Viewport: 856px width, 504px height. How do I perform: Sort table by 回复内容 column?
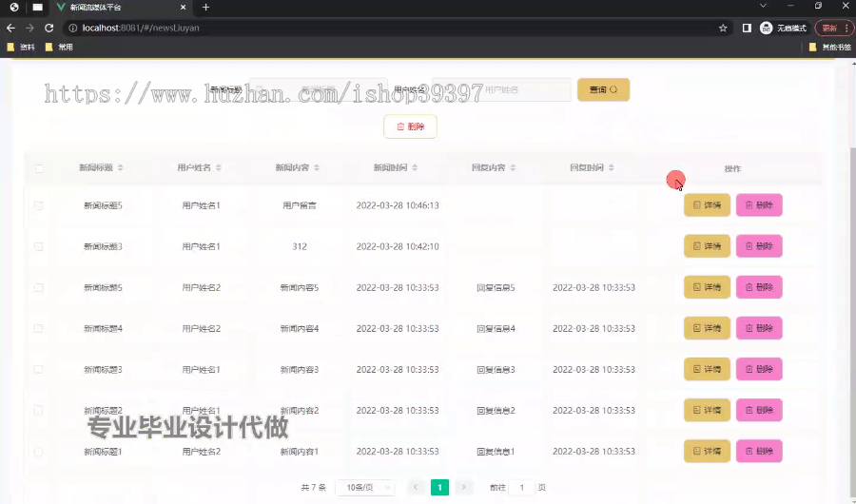click(513, 167)
